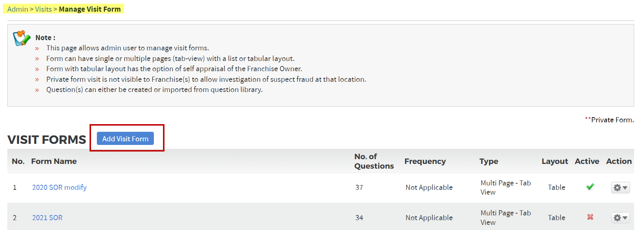Click the Type column header
The height and width of the screenshot is (230, 644).
point(489,161)
